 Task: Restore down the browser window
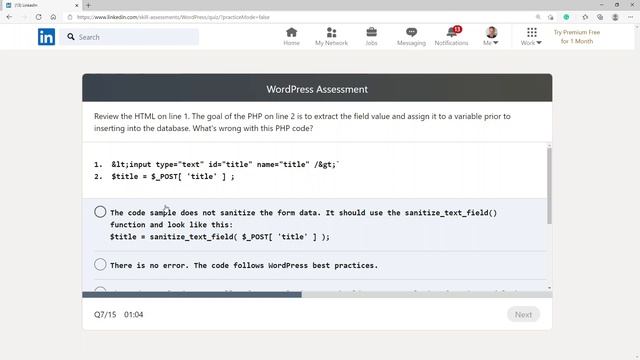[x=617, y=5]
